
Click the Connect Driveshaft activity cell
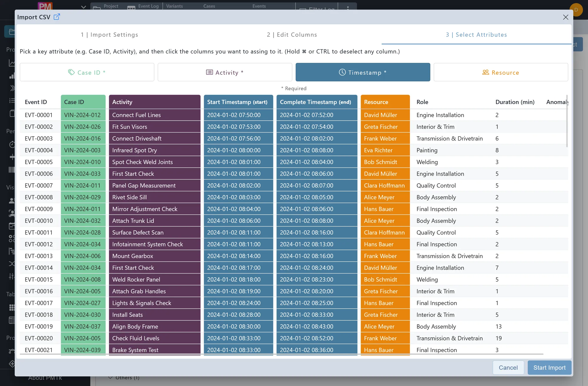click(x=155, y=138)
